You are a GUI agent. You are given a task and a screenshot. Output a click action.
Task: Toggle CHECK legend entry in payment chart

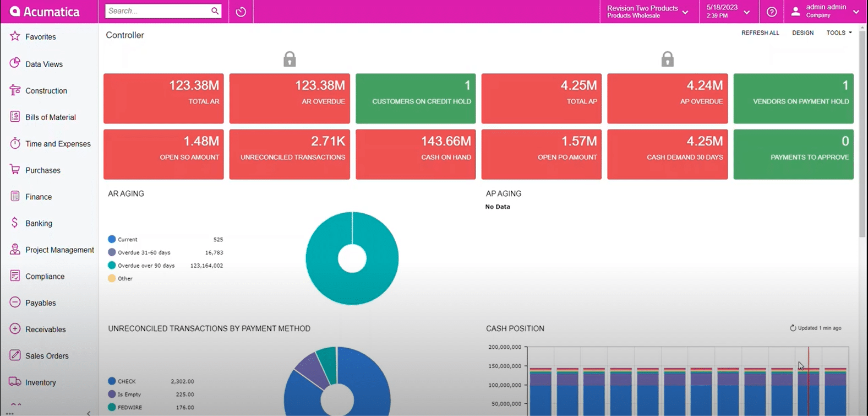pyautogui.click(x=126, y=381)
